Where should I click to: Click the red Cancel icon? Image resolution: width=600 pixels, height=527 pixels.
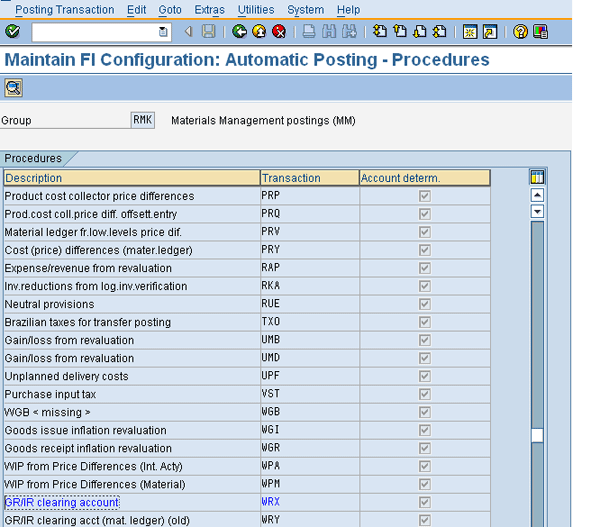click(279, 32)
